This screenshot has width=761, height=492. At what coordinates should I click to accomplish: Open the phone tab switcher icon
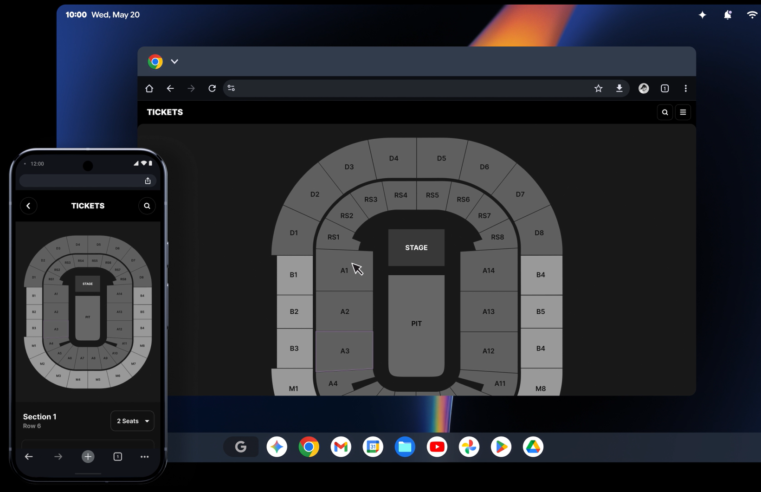pos(117,457)
